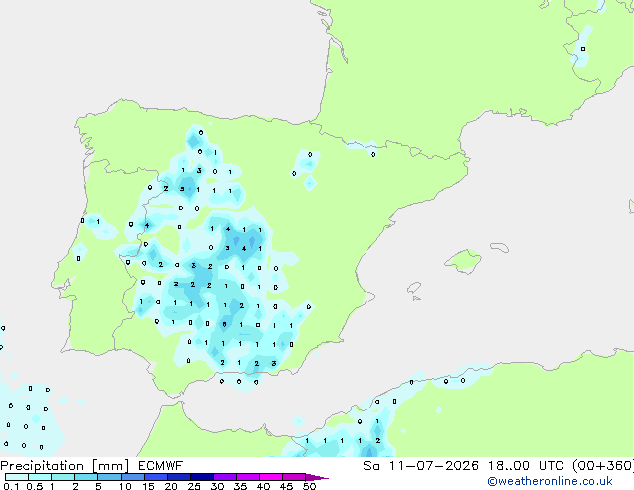Image resolution: width=634 pixels, height=490 pixels.
Task: Click the 40–45 mm bright magenta swatch
Action: coord(271,477)
